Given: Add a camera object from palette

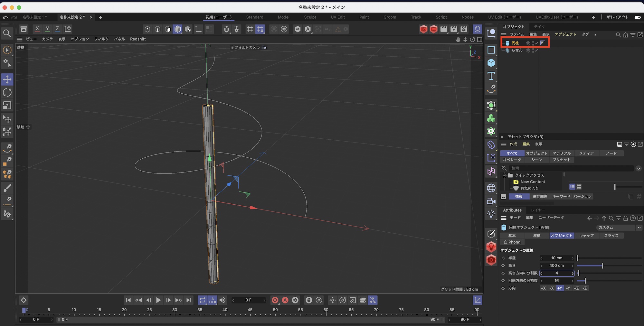Looking at the screenshot, I should coord(491,201).
